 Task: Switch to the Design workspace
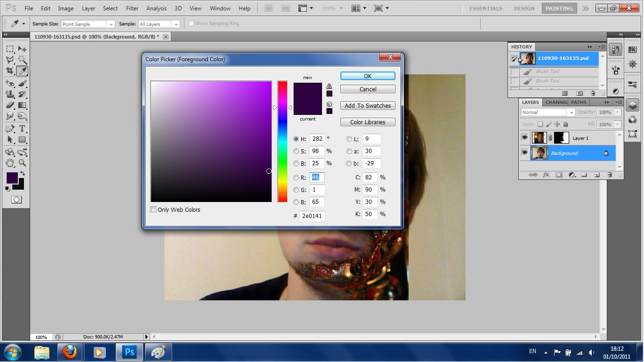click(524, 8)
